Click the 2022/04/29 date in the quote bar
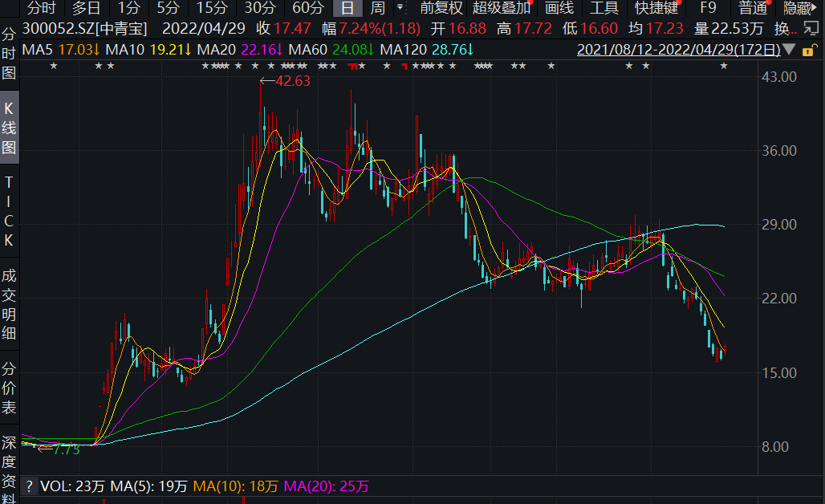825x504 pixels. pyautogui.click(x=204, y=28)
